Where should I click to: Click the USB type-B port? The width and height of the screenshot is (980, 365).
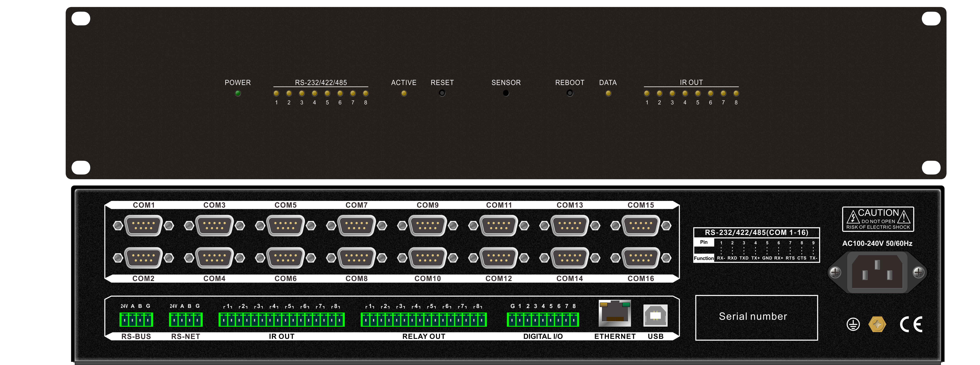click(x=655, y=315)
